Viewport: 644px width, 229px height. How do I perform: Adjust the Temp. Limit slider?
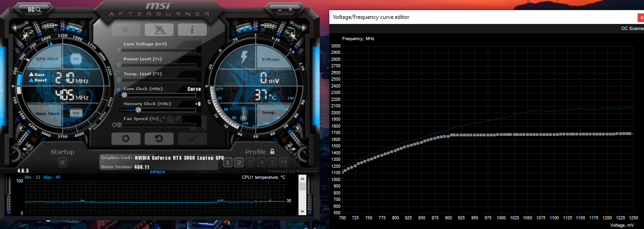[157, 80]
